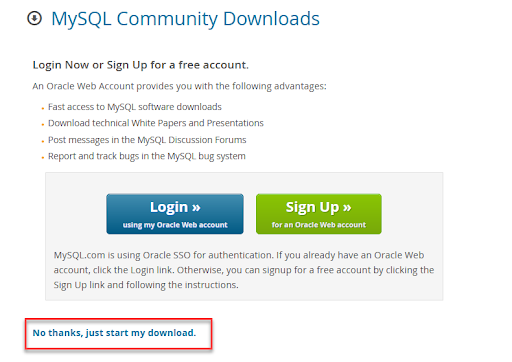Click the 'using my Oracle Web account' subtitle
The image size is (512, 362).
(175, 225)
